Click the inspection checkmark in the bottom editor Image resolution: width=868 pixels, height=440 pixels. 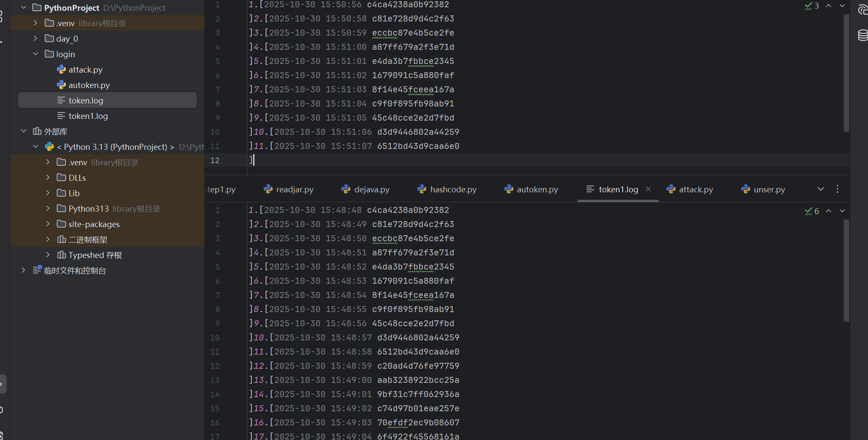(x=808, y=211)
